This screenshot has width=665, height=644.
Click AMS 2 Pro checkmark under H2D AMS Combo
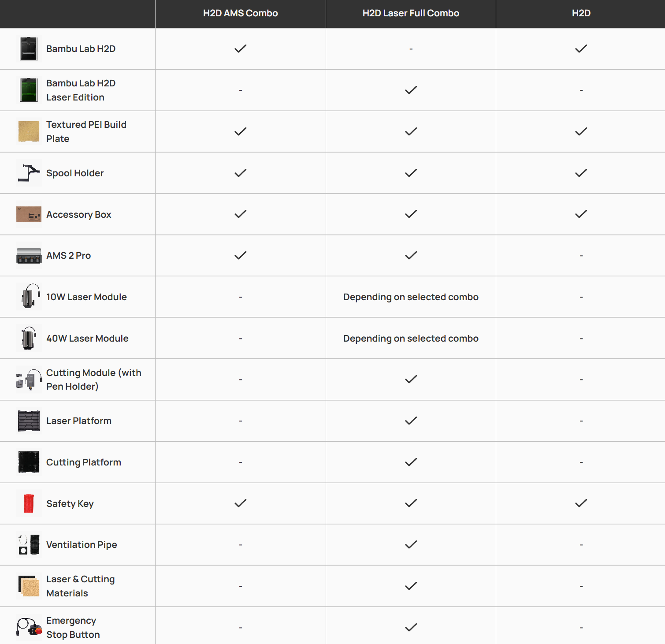[x=240, y=256]
